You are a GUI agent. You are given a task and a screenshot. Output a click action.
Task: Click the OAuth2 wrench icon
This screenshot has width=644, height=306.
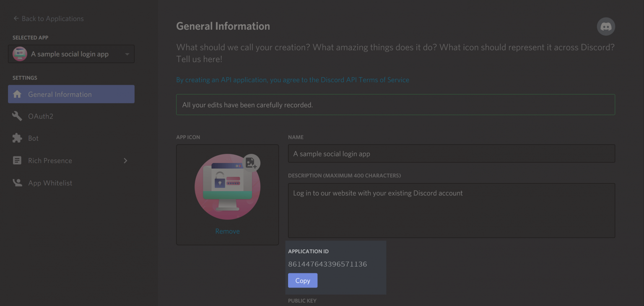(x=17, y=116)
